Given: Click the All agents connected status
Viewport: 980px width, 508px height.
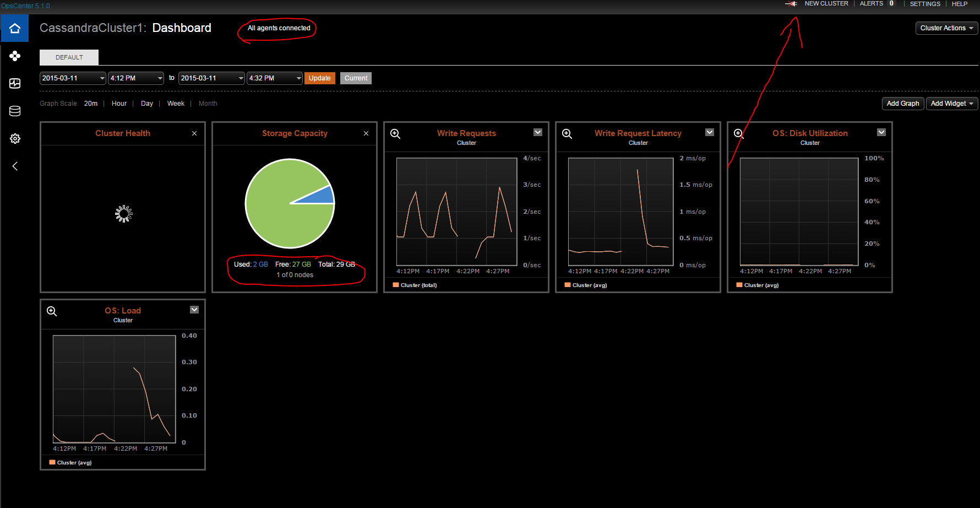Looking at the screenshot, I should click(x=279, y=28).
